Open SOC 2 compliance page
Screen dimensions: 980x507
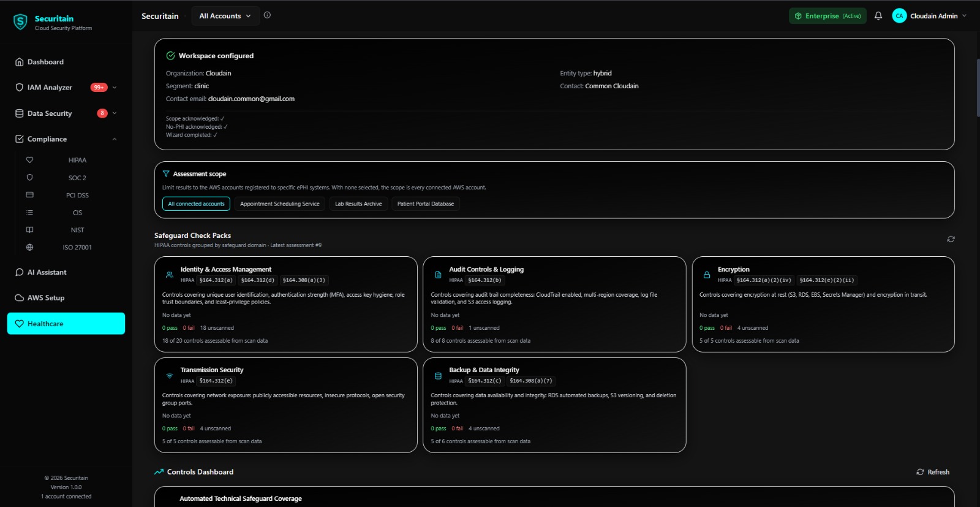tap(77, 178)
